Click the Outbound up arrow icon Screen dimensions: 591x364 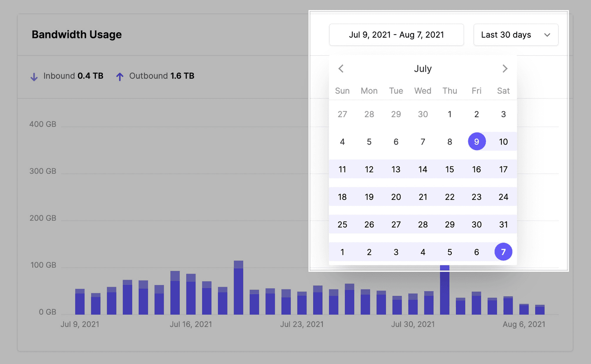point(120,77)
